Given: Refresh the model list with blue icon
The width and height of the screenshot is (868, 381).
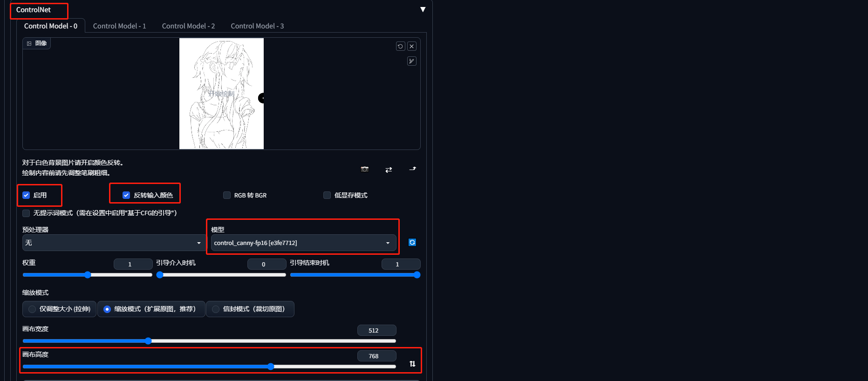Looking at the screenshot, I should point(412,242).
